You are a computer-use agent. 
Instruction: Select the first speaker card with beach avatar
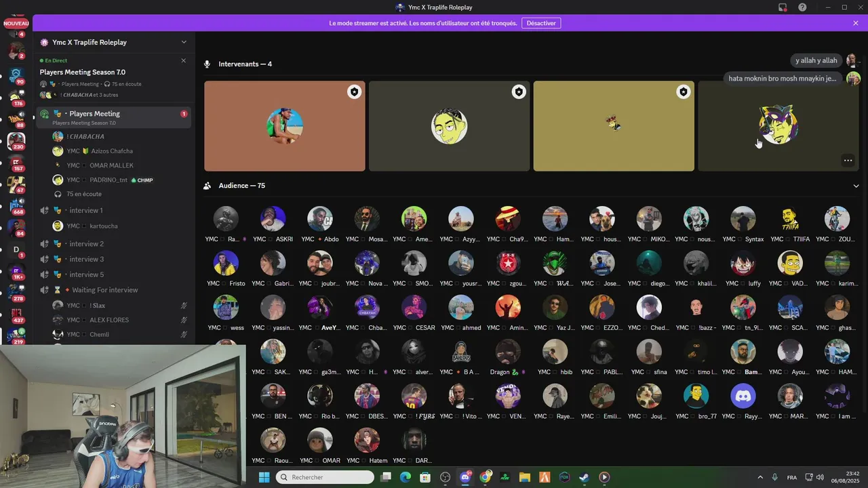[285, 126]
